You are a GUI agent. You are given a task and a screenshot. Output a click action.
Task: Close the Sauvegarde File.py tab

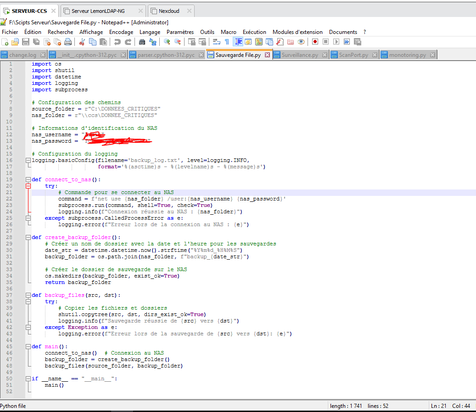point(267,55)
